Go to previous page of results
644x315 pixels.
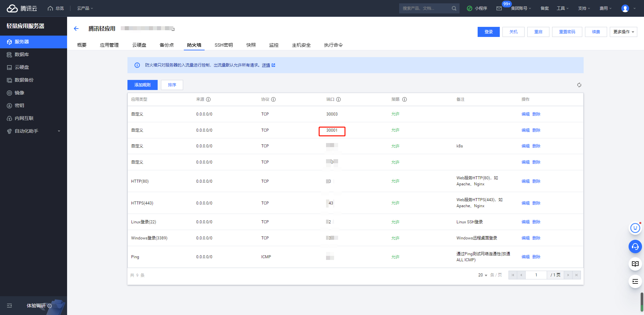click(x=521, y=275)
